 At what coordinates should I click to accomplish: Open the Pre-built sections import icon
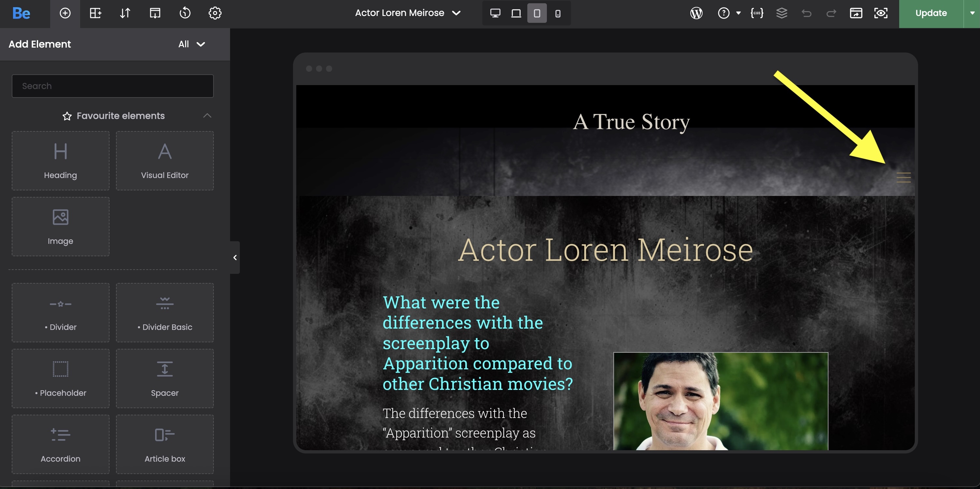[x=155, y=13]
